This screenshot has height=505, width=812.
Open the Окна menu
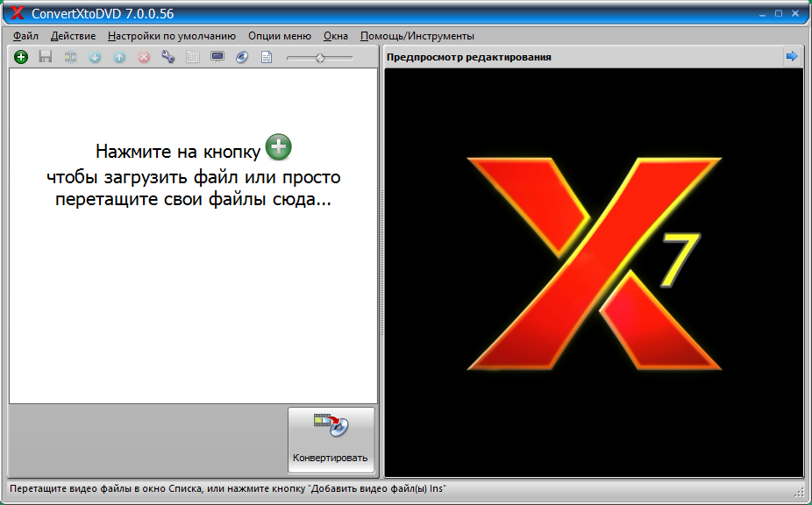tap(338, 36)
